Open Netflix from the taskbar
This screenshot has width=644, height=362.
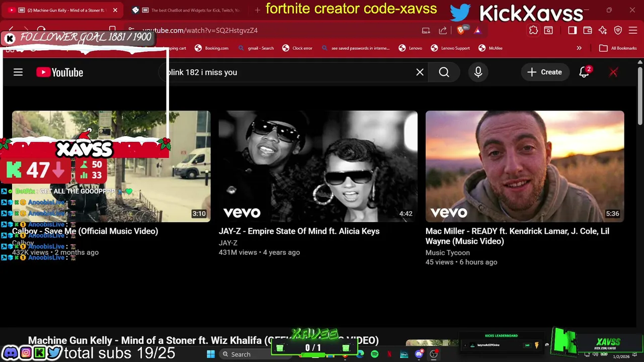click(389, 354)
